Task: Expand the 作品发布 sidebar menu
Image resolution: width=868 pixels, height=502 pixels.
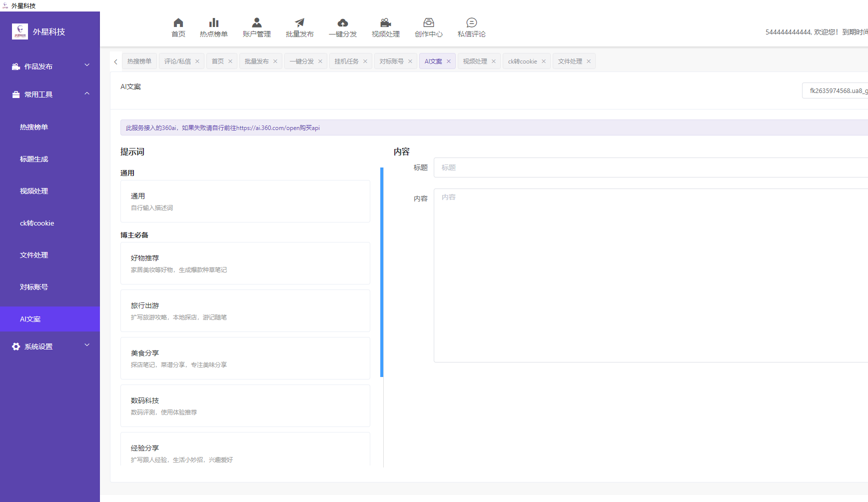Action: [50, 66]
